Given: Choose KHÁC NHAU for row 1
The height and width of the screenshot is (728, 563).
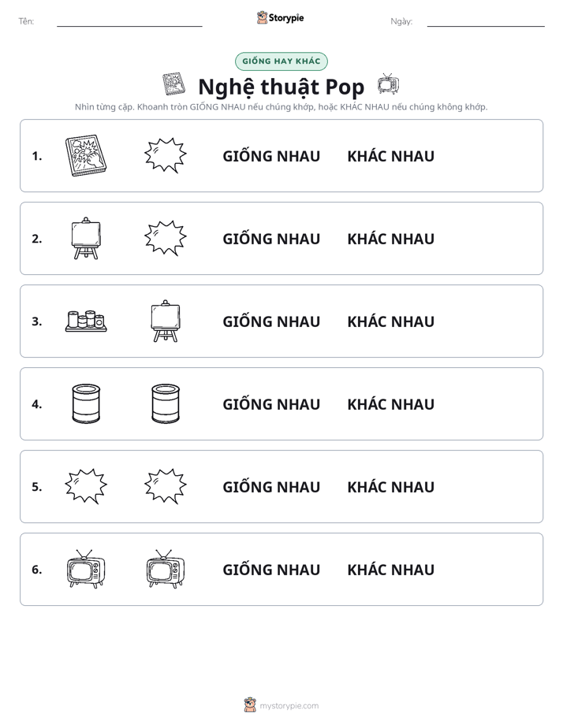Looking at the screenshot, I should click(390, 156).
